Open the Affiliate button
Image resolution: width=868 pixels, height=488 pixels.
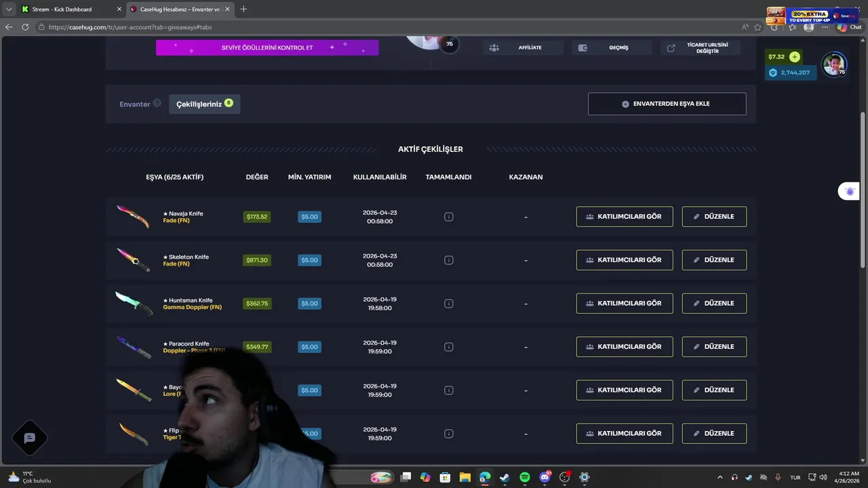[523, 47]
